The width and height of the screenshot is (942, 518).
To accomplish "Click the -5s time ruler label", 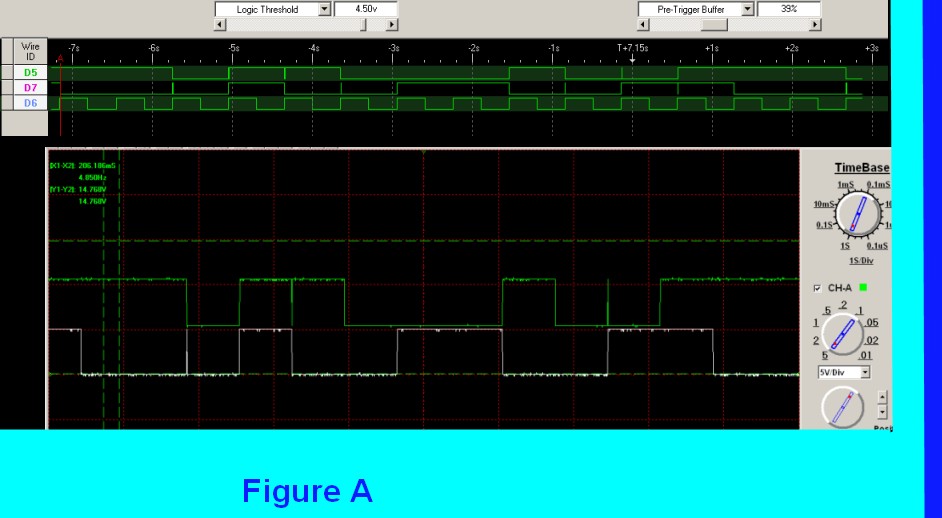I will coord(233,47).
